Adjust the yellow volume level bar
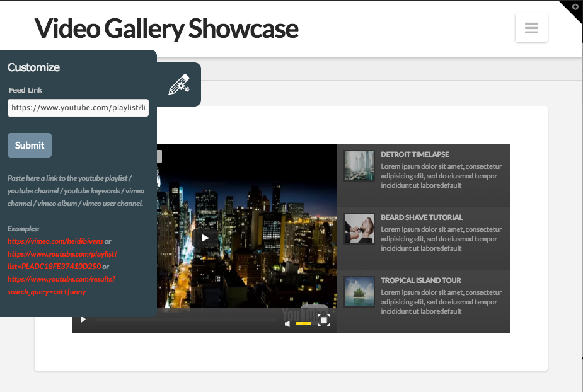Viewport: 583px width, 392px height. point(303,323)
